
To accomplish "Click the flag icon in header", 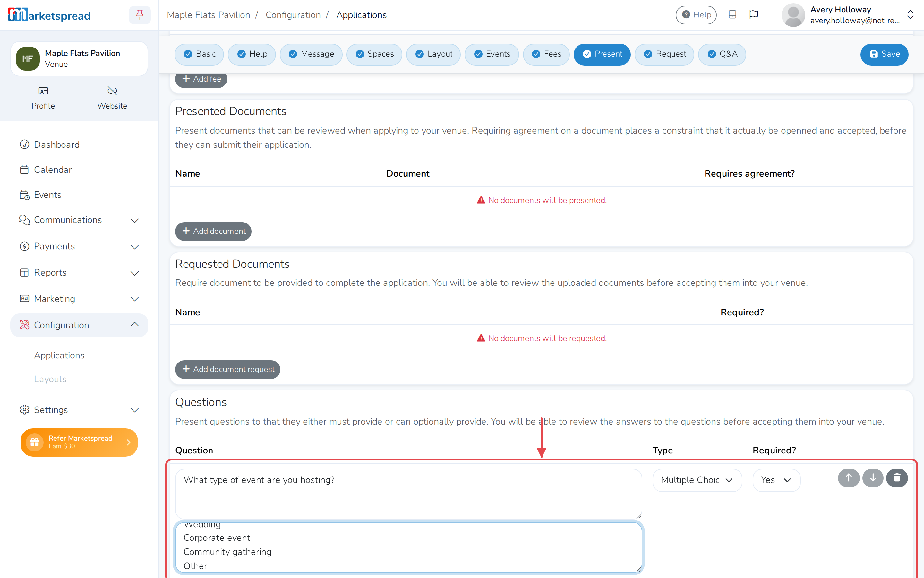I will click(x=753, y=14).
